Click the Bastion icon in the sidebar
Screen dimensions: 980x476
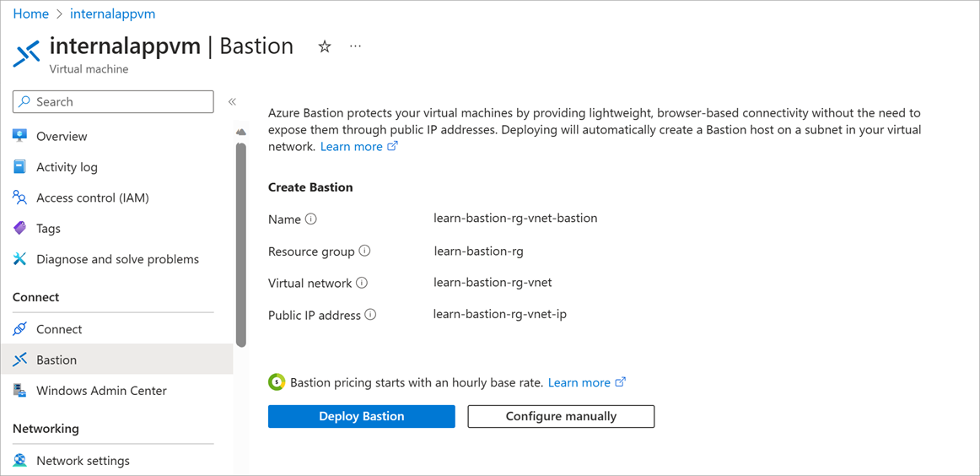[x=20, y=360]
